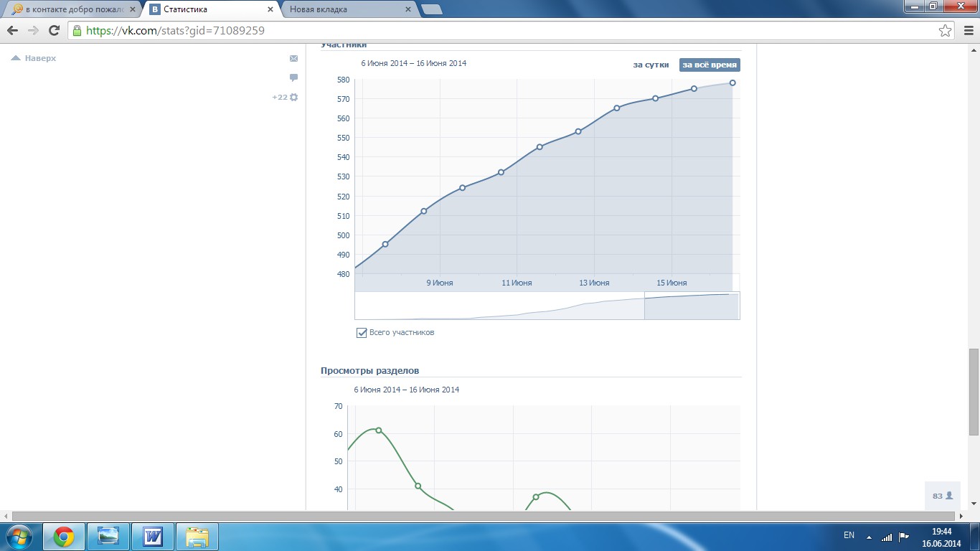The image size is (980, 551).
Task: Click the '580' y-axis label
Action: pos(342,80)
